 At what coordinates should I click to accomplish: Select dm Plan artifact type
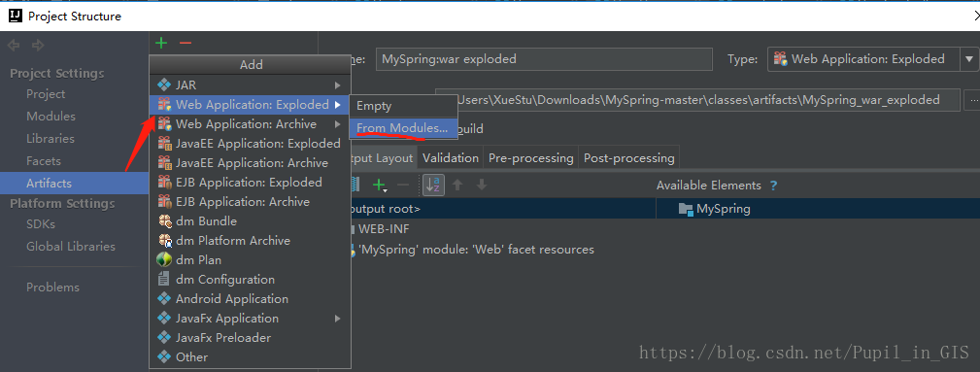click(x=250, y=259)
